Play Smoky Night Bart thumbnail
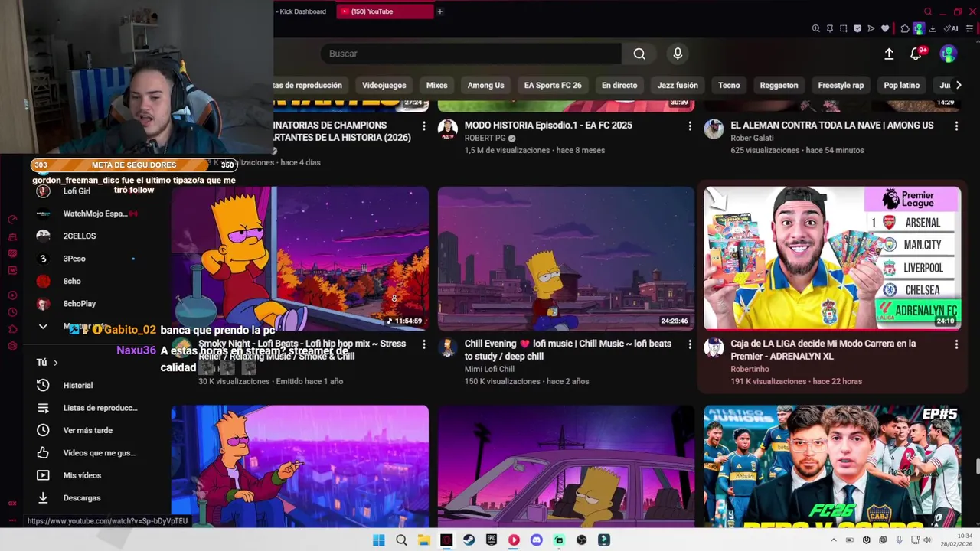 [299, 259]
